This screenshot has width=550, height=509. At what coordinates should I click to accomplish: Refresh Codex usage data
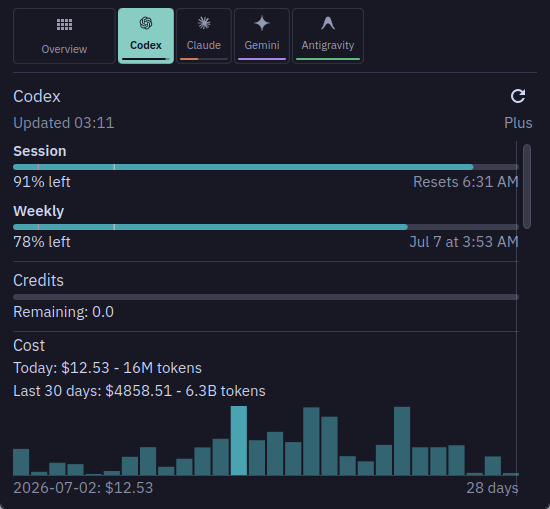point(518,96)
